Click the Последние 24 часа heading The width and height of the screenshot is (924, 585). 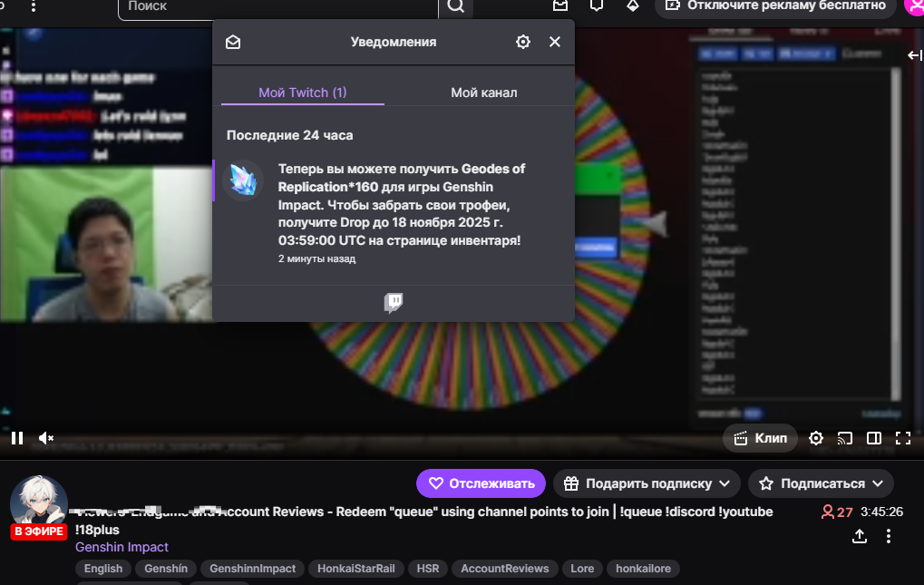pyautogui.click(x=290, y=135)
